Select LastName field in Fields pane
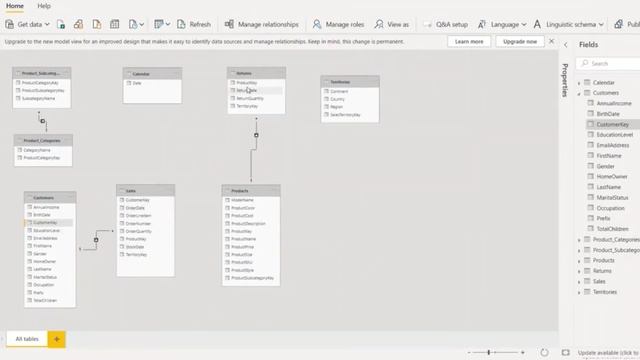 pos(609,187)
